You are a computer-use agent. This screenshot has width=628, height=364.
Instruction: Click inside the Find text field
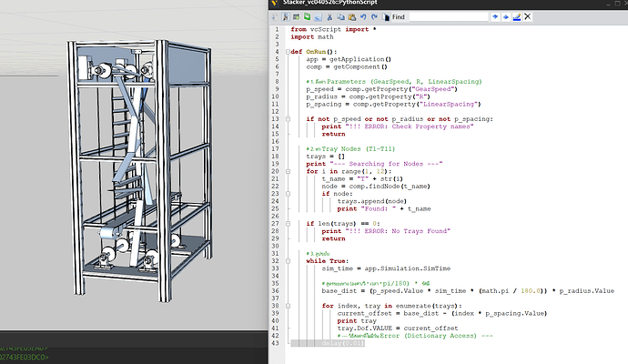coord(448,16)
